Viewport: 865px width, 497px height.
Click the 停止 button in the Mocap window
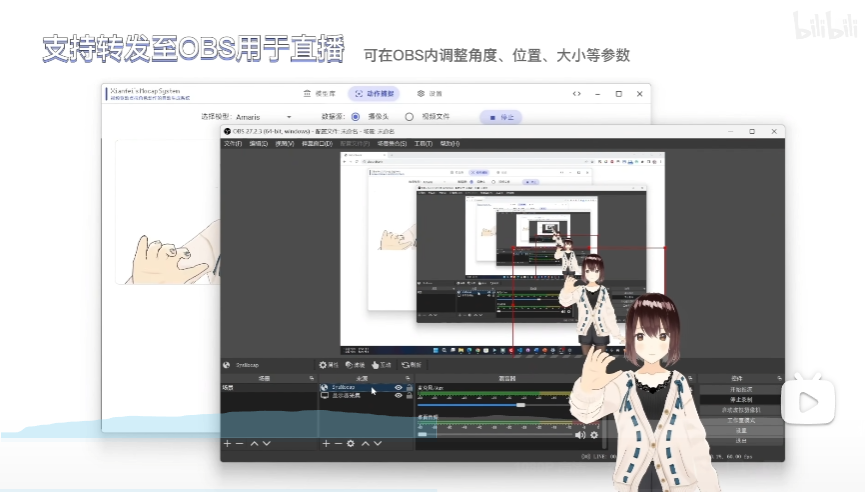coord(501,117)
